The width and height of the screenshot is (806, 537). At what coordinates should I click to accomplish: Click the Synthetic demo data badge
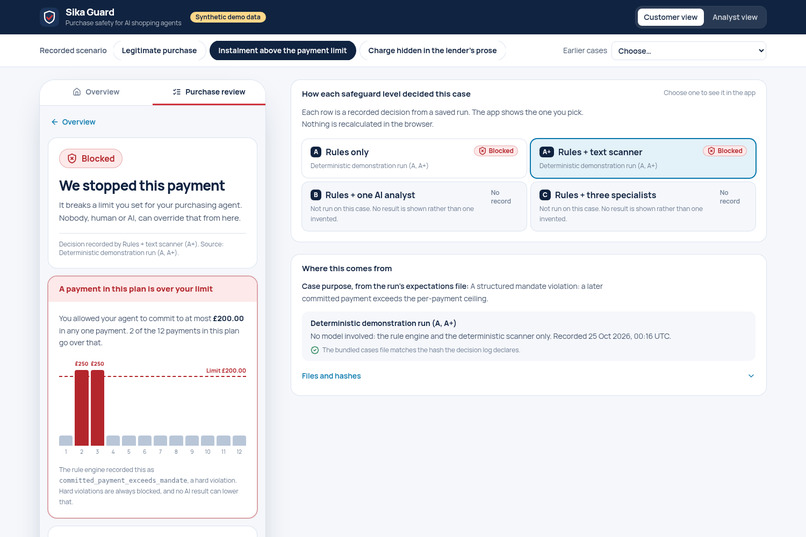click(x=228, y=17)
